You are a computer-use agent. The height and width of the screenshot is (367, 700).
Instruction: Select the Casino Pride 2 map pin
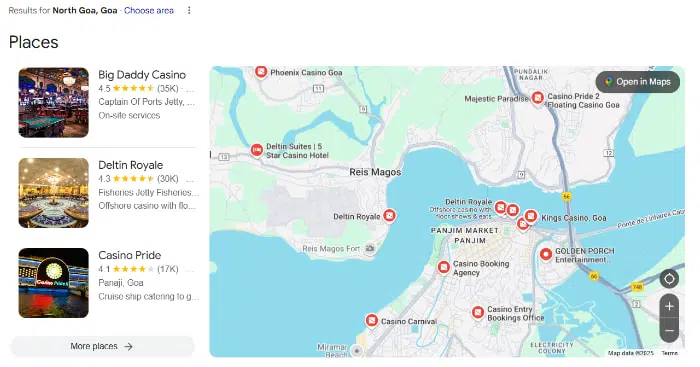[x=538, y=98]
